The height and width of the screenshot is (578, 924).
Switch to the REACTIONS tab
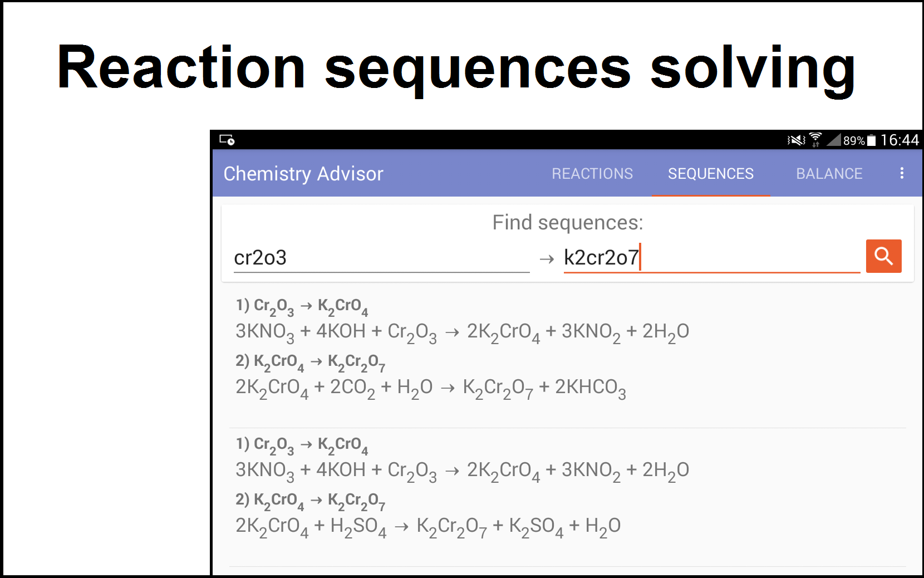click(x=592, y=174)
